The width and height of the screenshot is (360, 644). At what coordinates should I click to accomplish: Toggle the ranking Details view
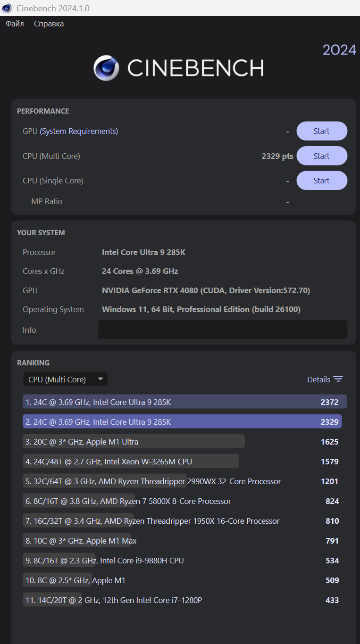click(318, 380)
